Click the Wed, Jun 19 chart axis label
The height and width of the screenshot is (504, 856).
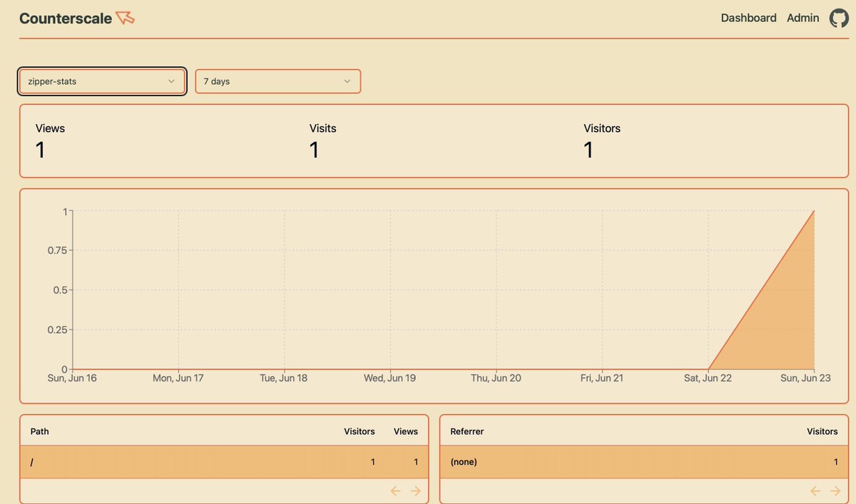(x=389, y=378)
